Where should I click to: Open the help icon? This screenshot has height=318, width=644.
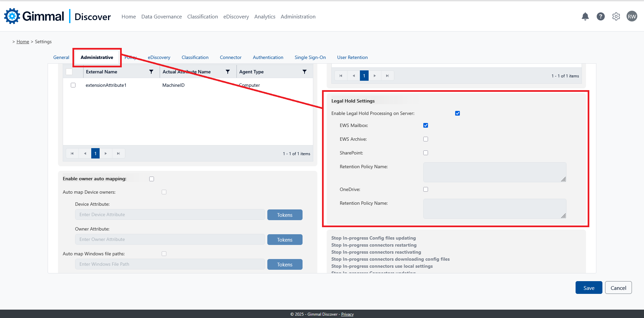tap(600, 16)
